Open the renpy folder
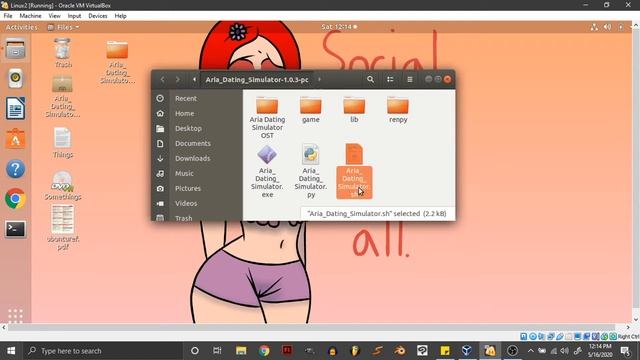 pos(398,109)
